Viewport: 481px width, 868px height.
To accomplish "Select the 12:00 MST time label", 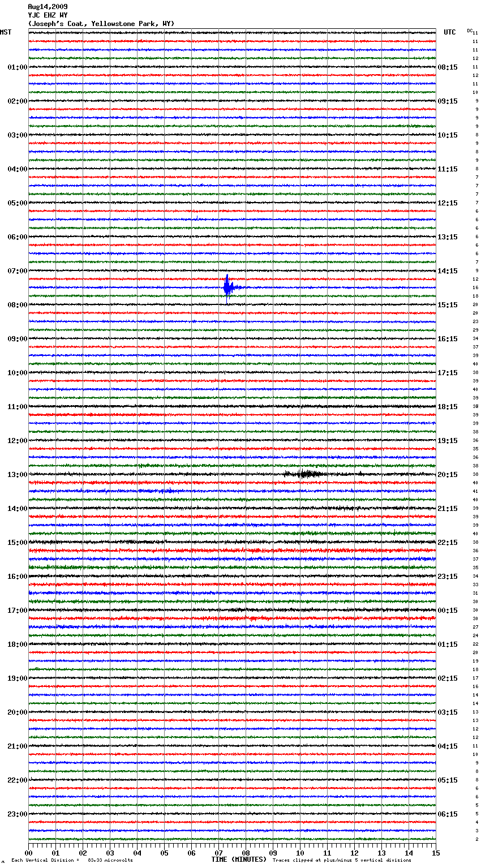I will (x=18, y=441).
